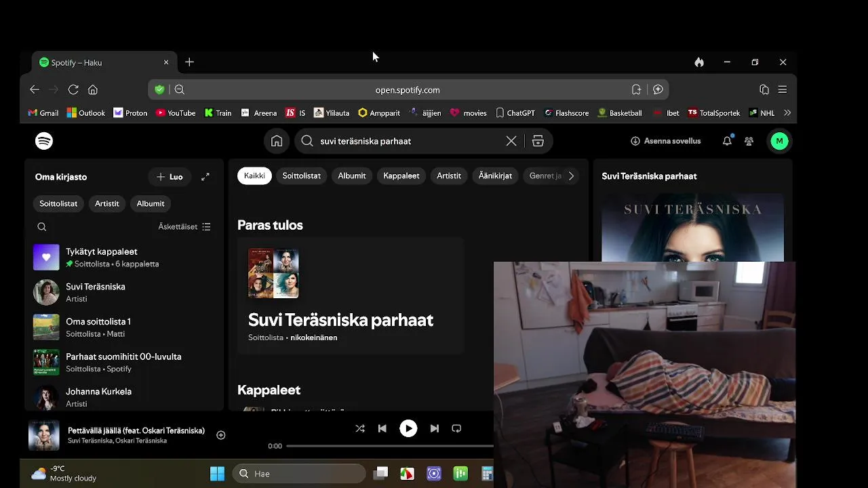Open the browser fire burn icon
The image size is (868, 488).
(699, 62)
